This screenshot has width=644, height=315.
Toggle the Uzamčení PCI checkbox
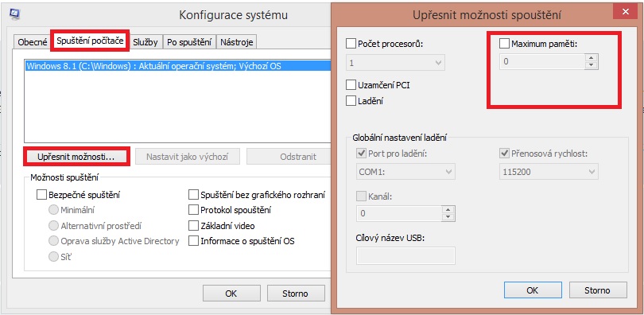tap(351, 85)
